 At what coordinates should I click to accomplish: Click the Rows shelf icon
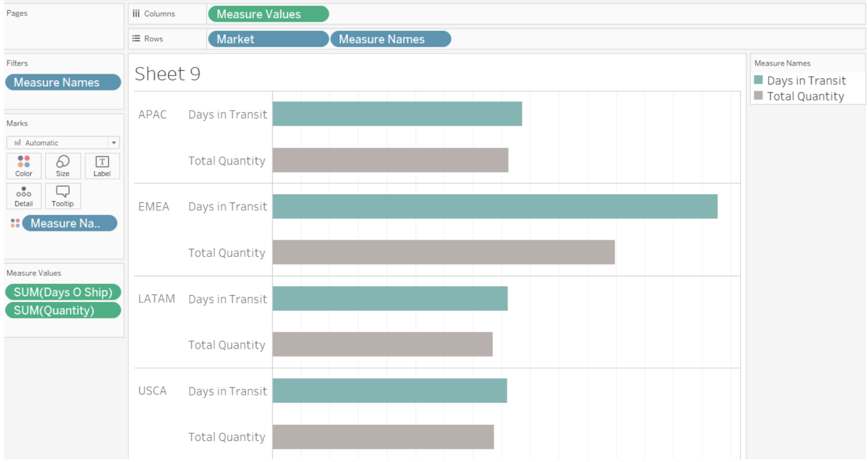point(136,38)
